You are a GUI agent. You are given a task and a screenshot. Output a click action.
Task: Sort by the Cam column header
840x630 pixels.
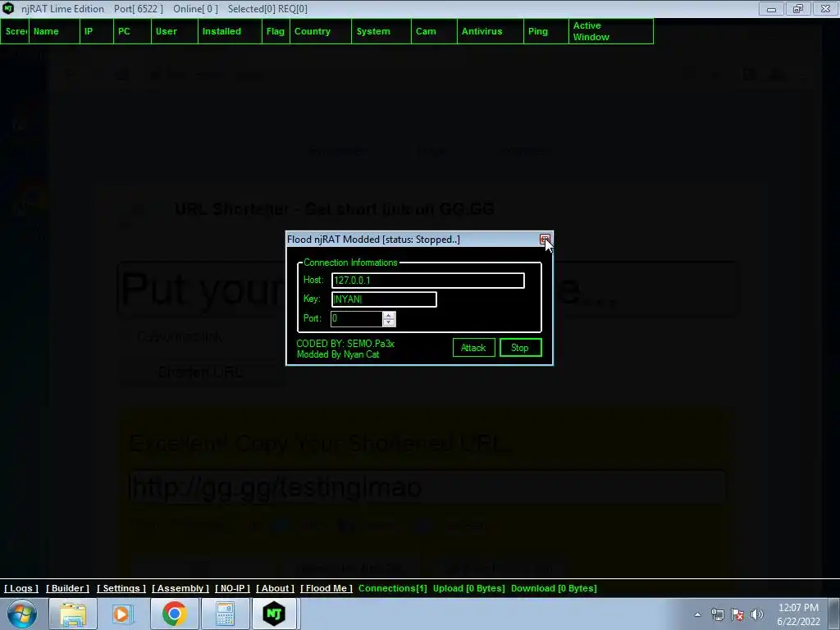[435, 31]
